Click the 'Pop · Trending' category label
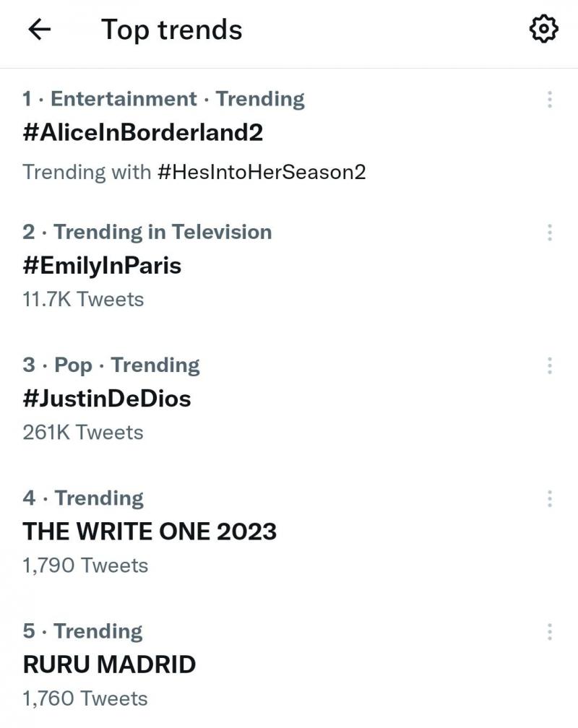Screen dimensions: 578x728 [126, 365]
